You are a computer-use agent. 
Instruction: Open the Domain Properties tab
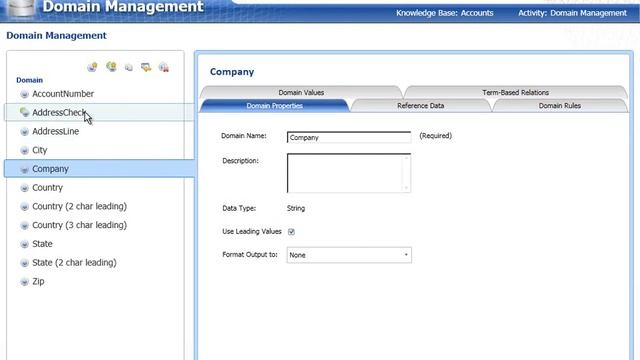[x=275, y=106]
